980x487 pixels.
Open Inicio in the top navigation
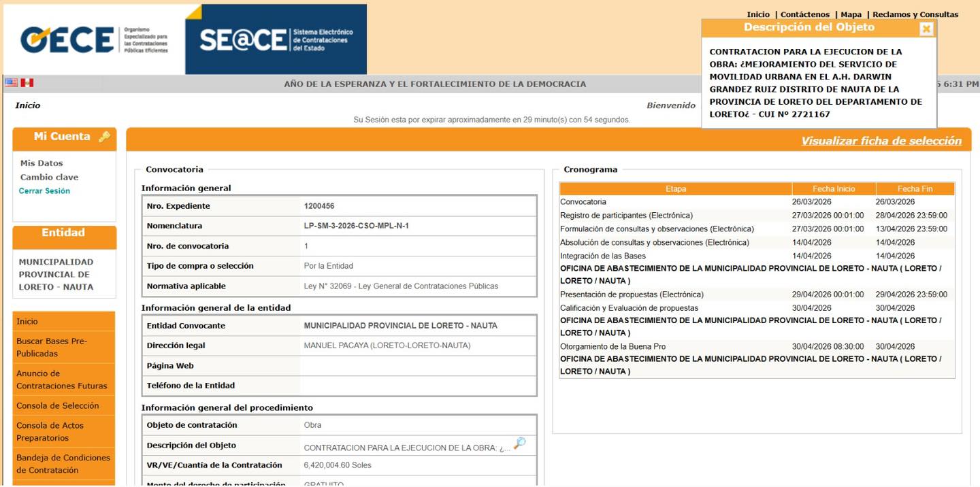coord(758,14)
